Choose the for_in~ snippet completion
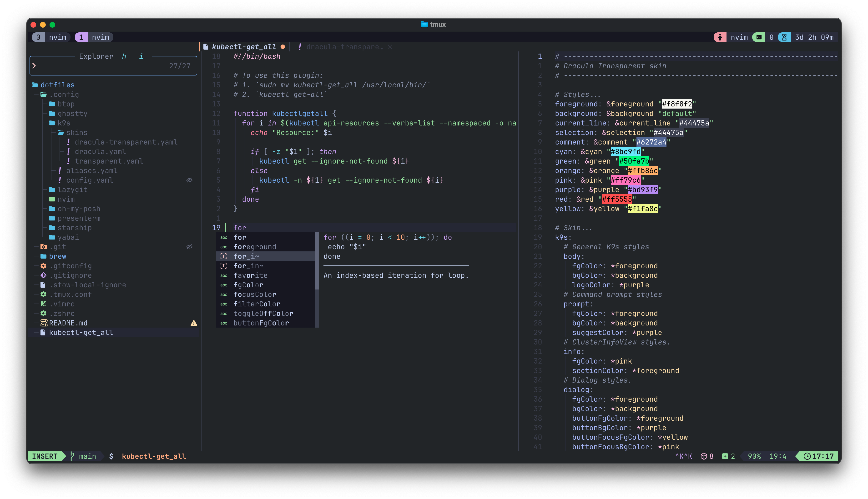 click(x=248, y=266)
